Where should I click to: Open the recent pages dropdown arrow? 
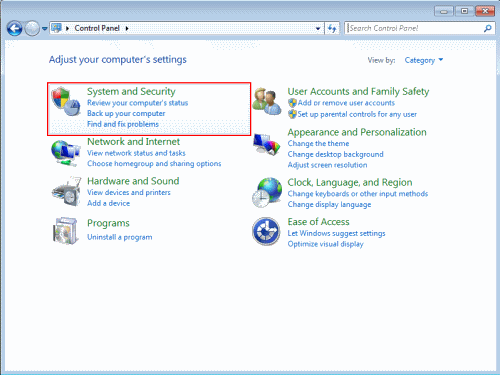[44, 29]
